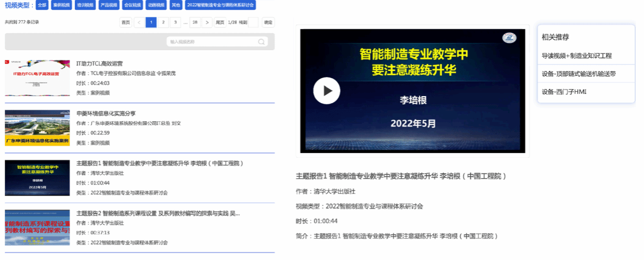The image size is (644, 260).
Task: Click the 确定 page jump button
Action: [268, 22]
